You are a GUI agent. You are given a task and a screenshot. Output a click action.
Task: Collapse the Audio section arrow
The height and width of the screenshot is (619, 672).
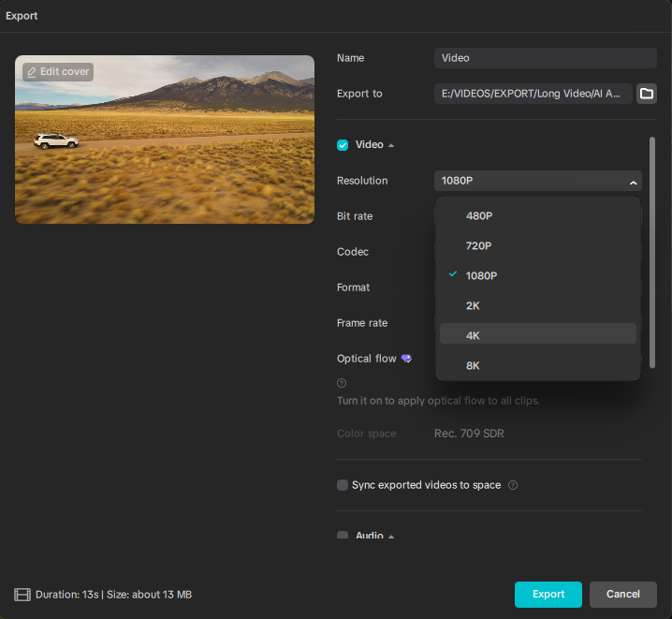(x=391, y=537)
